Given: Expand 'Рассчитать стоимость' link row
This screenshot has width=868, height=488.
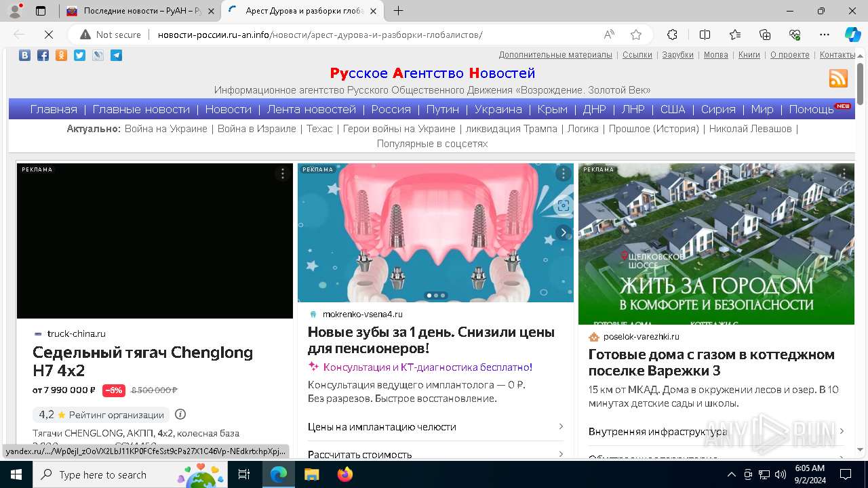Looking at the screenshot, I should click(435, 454).
